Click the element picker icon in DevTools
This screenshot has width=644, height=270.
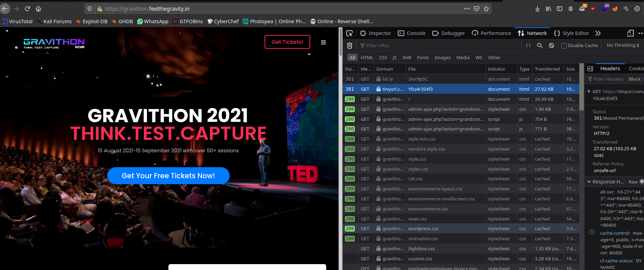349,33
